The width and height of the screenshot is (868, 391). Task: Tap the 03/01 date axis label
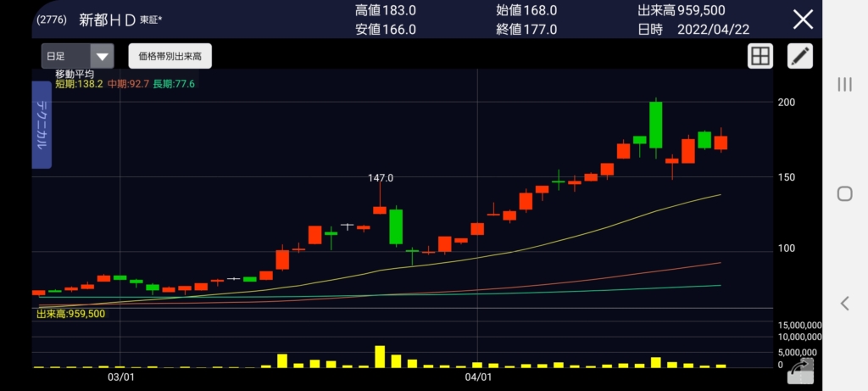[x=120, y=377]
